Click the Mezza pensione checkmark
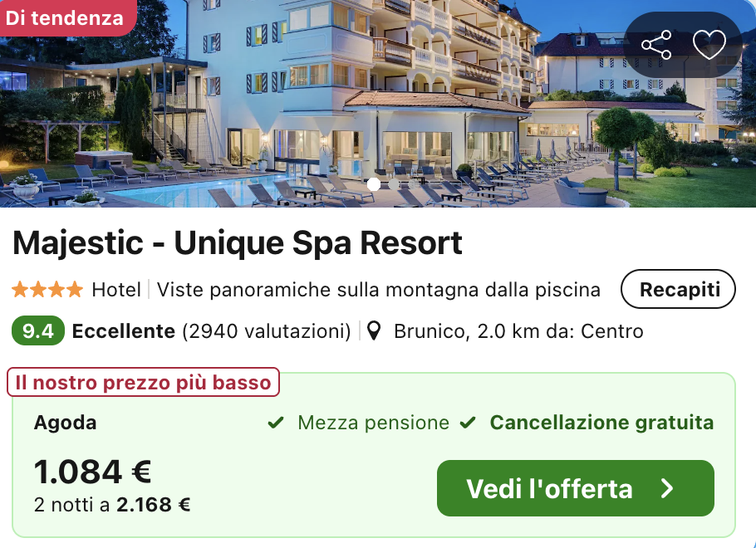Screen dimensions: 756x548 (276, 423)
